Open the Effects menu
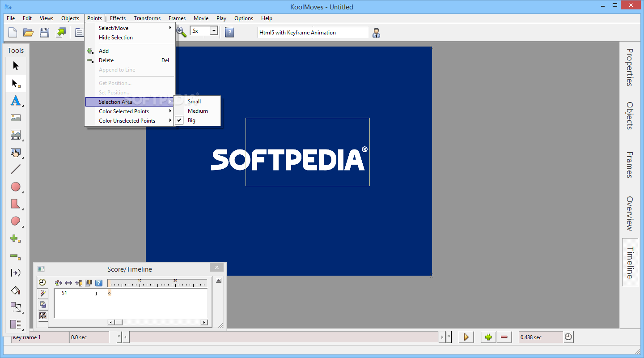 (118, 18)
